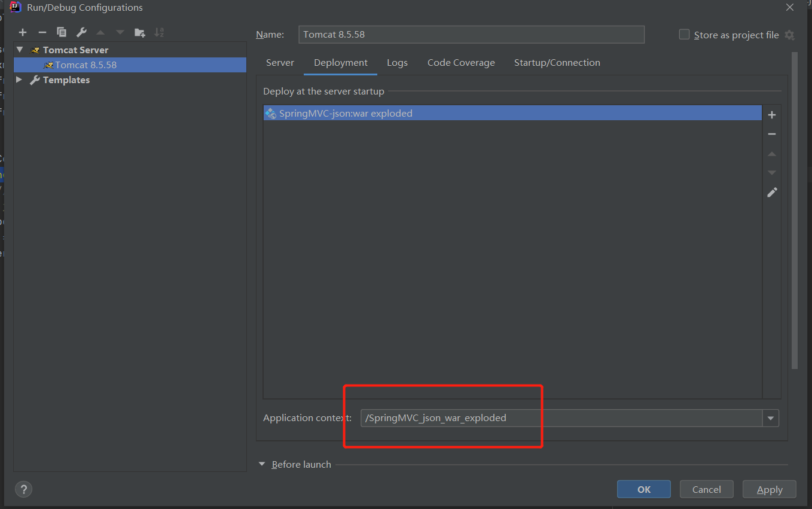The width and height of the screenshot is (812, 509).
Task: Remove the selected deployment artifact
Action: [772, 134]
